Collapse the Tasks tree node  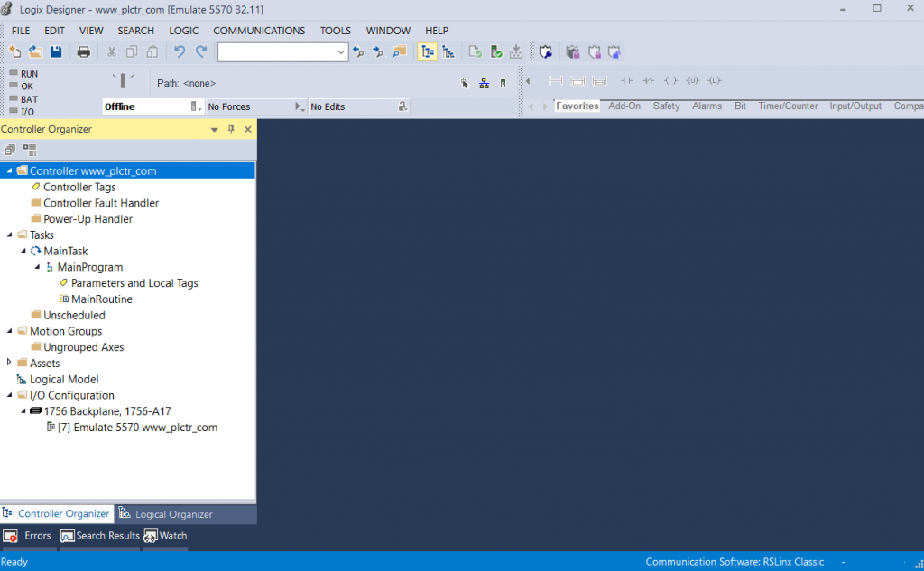point(8,235)
